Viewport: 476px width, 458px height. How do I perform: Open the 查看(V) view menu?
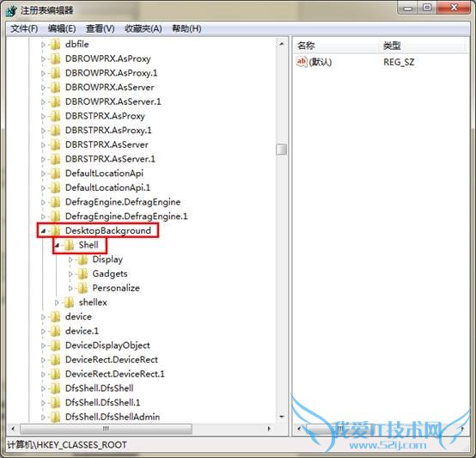point(101,29)
